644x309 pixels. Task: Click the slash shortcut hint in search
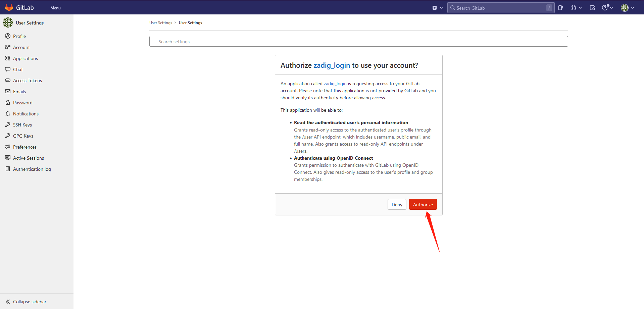tap(549, 8)
